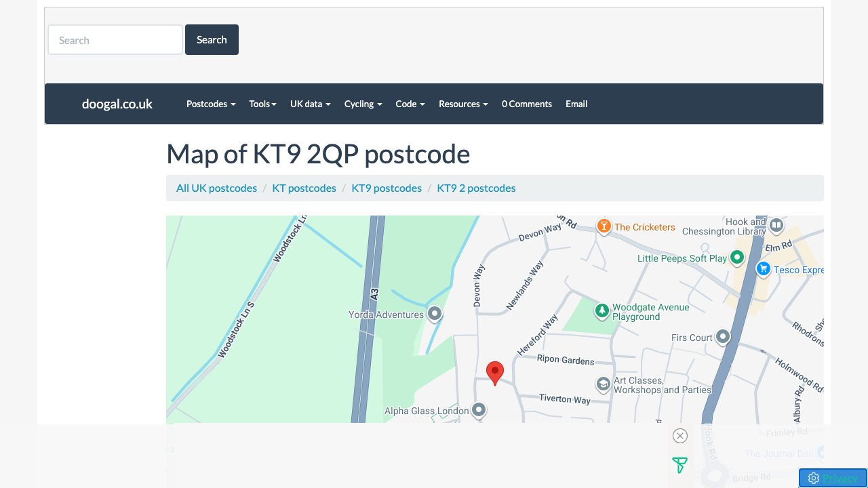Expand the UK data dropdown
Image resolution: width=868 pixels, height=488 pixels.
click(310, 104)
